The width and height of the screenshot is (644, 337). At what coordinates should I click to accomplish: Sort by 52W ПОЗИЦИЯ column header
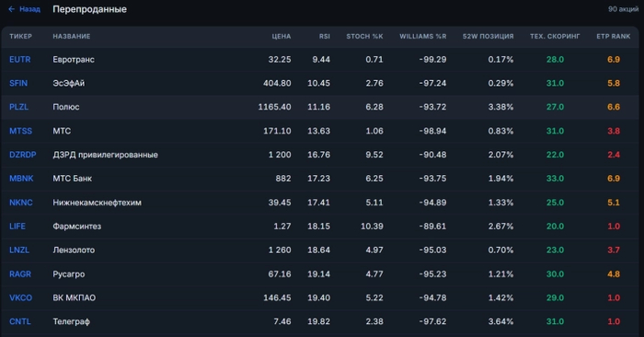tap(488, 36)
